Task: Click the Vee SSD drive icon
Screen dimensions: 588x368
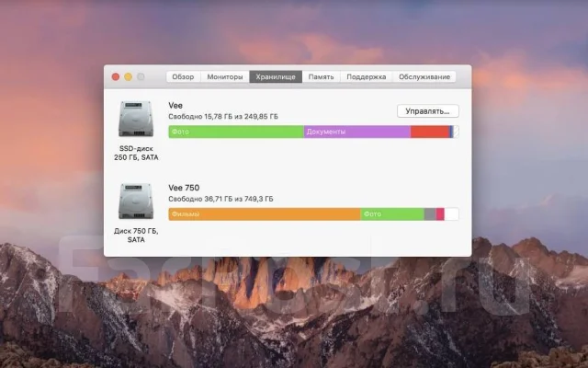Action: point(136,119)
